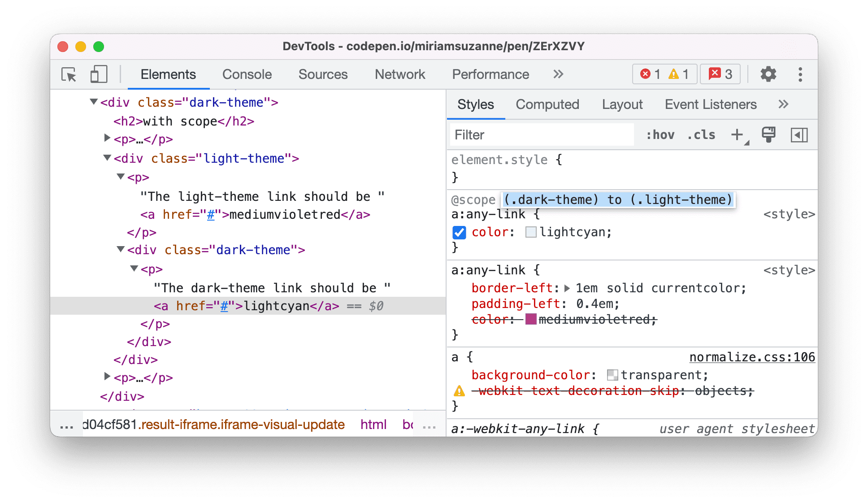868x503 pixels.
Task: Toggle the device toolbar icon
Action: tap(99, 74)
